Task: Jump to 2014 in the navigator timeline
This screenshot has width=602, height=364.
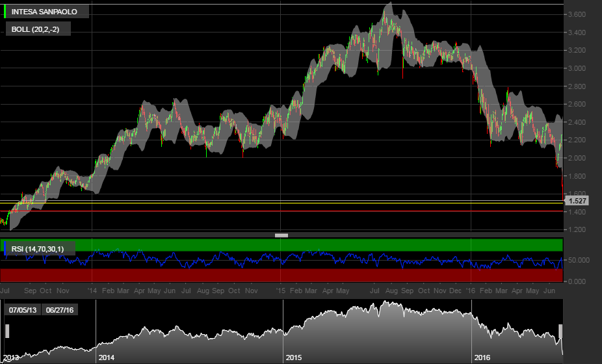Action: tap(107, 357)
